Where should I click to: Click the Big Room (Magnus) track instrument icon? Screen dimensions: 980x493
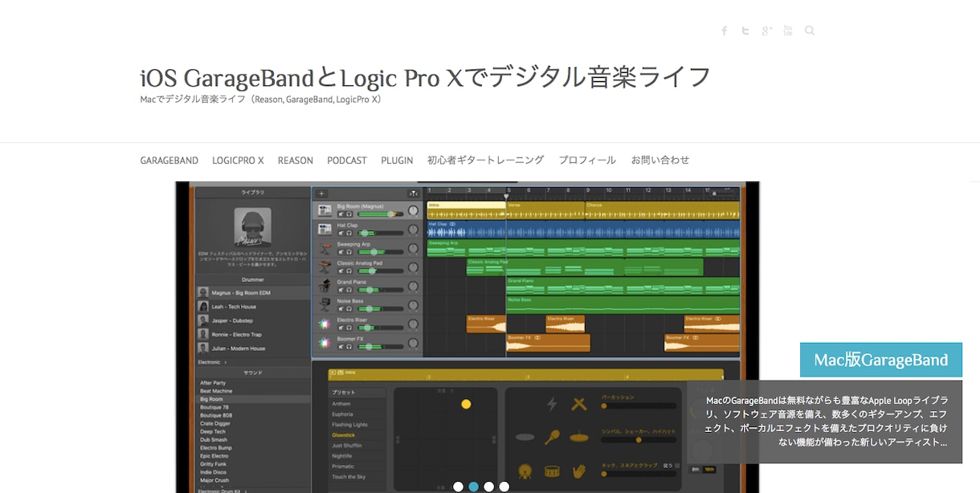325,210
